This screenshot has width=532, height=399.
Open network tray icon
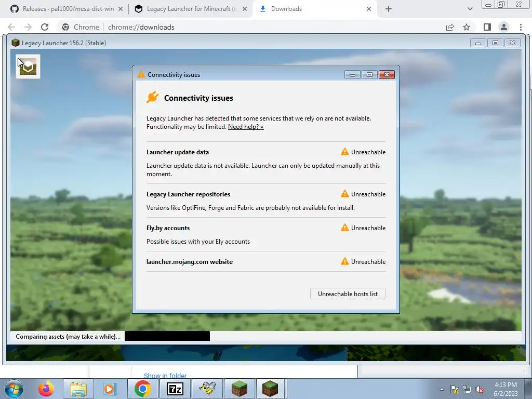click(x=467, y=389)
